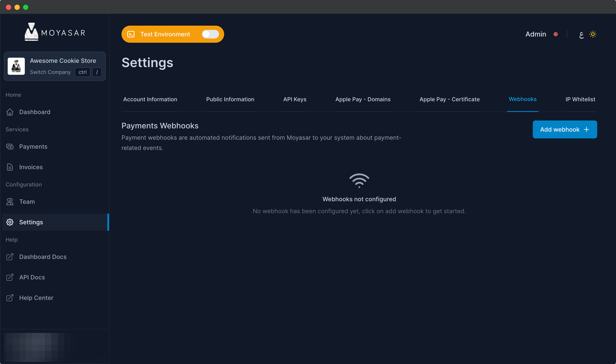Viewport: 616px width, 364px height.
Task: Click the Team members icon
Action: (x=10, y=202)
